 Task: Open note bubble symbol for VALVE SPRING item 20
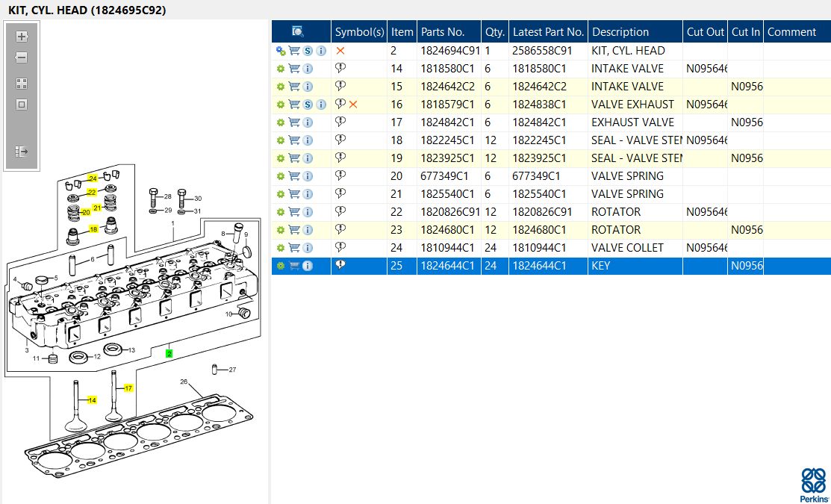point(340,175)
